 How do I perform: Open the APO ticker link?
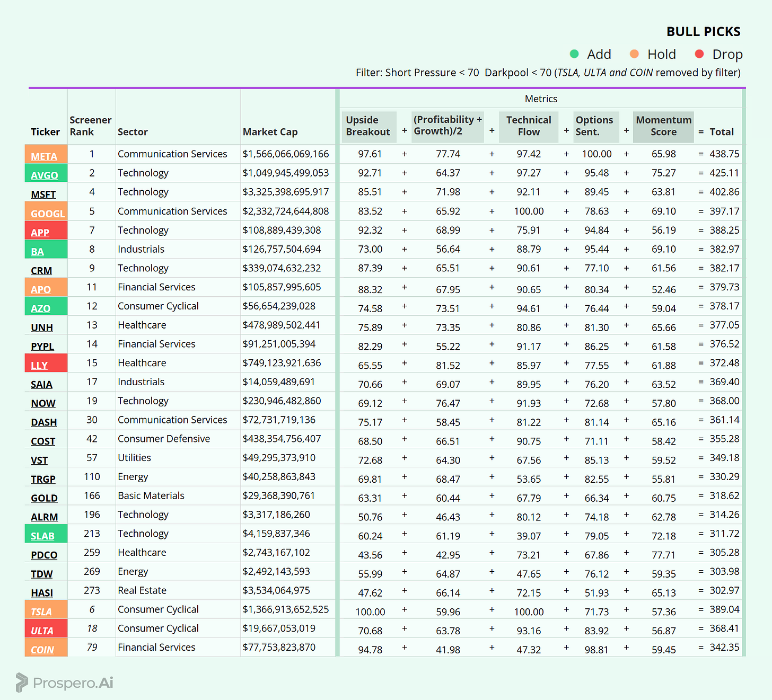tap(41, 290)
